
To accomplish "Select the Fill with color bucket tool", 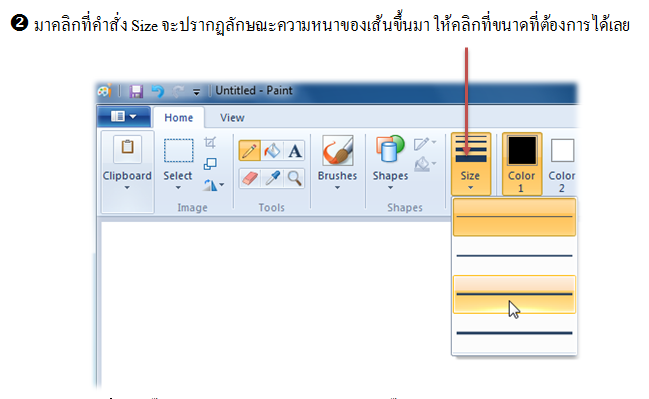I will 272,151.
